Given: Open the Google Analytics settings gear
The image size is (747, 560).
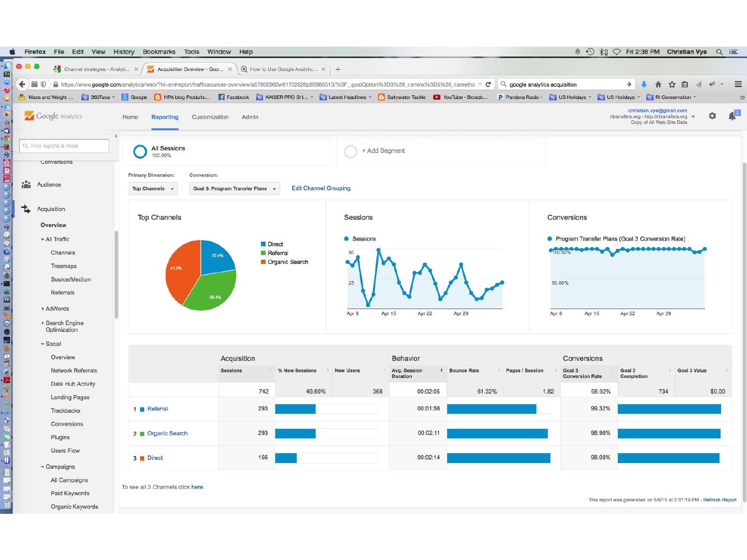Looking at the screenshot, I should tap(712, 116).
